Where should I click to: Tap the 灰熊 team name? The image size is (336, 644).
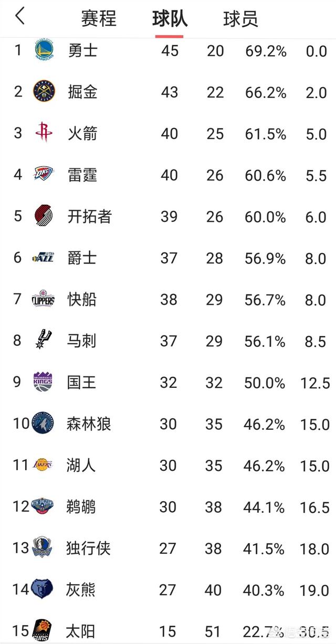click(81, 590)
